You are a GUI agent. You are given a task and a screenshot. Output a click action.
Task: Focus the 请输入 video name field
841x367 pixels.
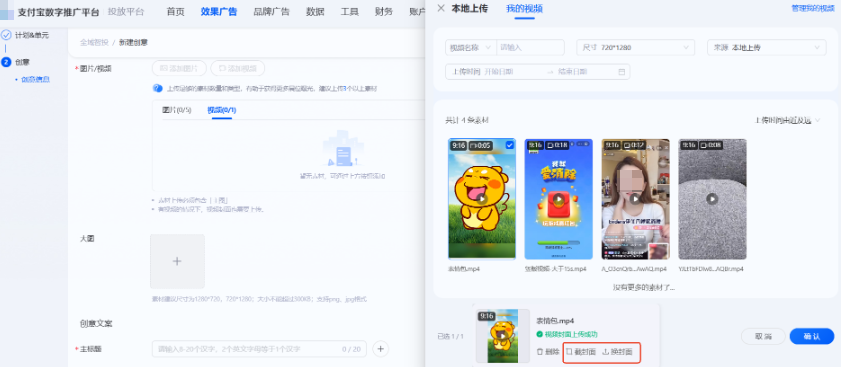tap(530, 47)
